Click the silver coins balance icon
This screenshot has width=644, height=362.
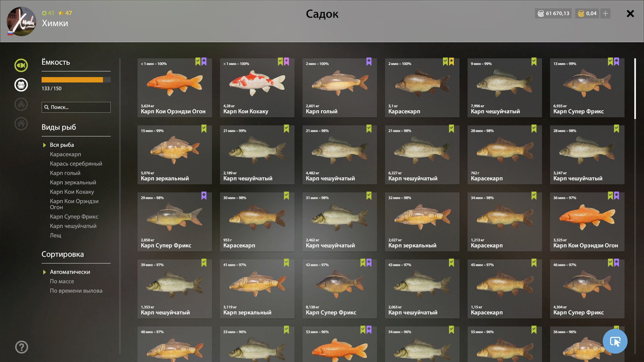point(541,13)
